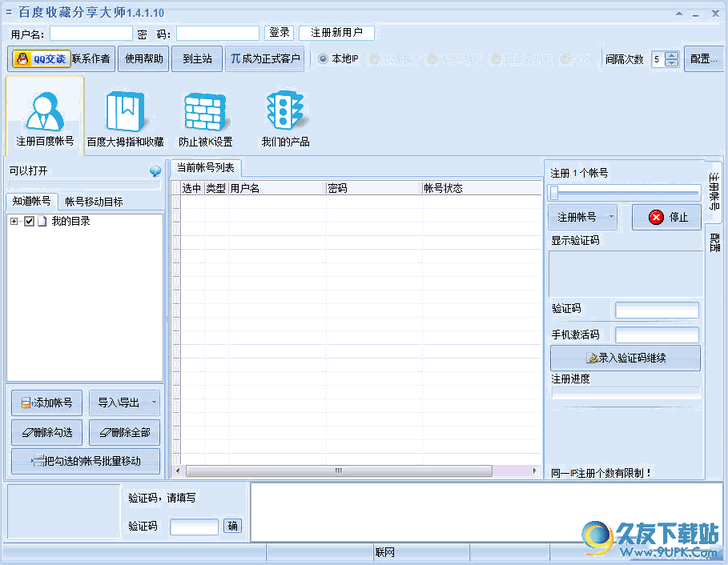
Task: Focus the bottom 验证码 input field
Action: pos(194,527)
